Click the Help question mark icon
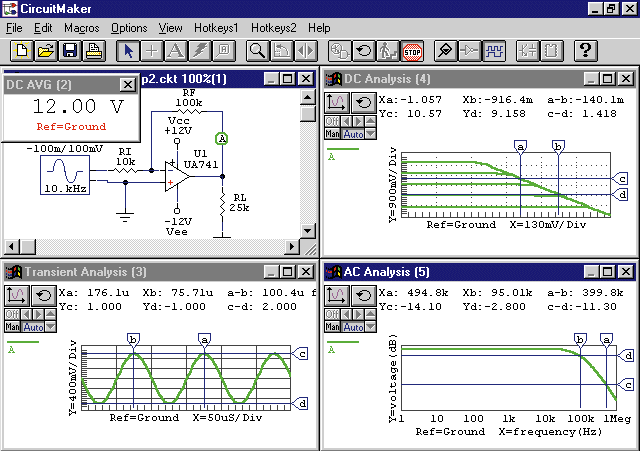The width and height of the screenshot is (640, 451). pos(586,51)
